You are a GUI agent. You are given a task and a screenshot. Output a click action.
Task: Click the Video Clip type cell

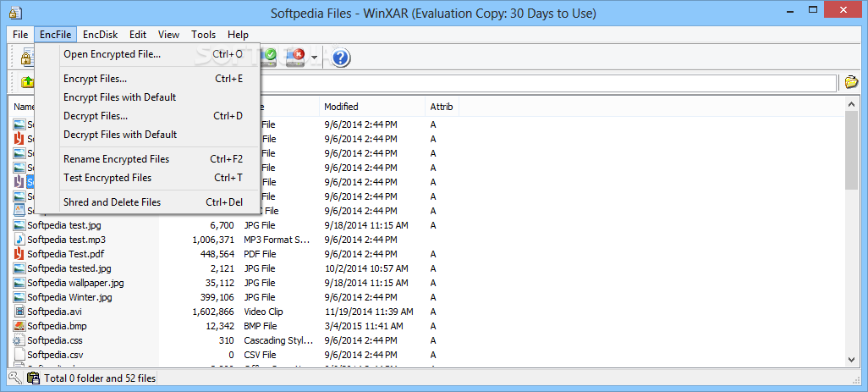[x=263, y=312]
